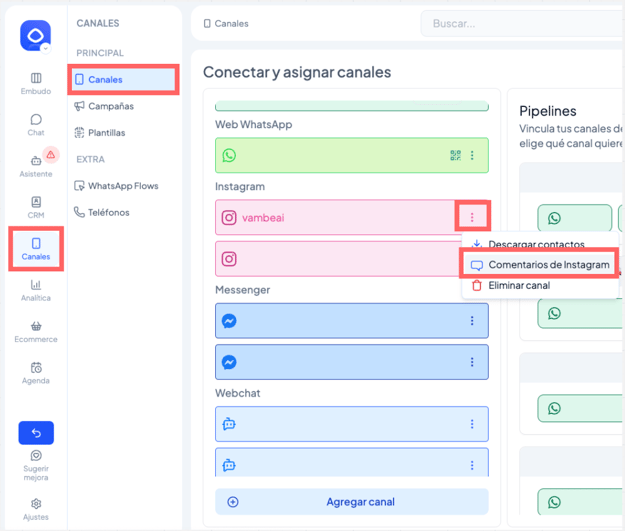Viewport: 625px width, 531px height.
Task: Open Ajustes settings gear
Action: [36, 509]
